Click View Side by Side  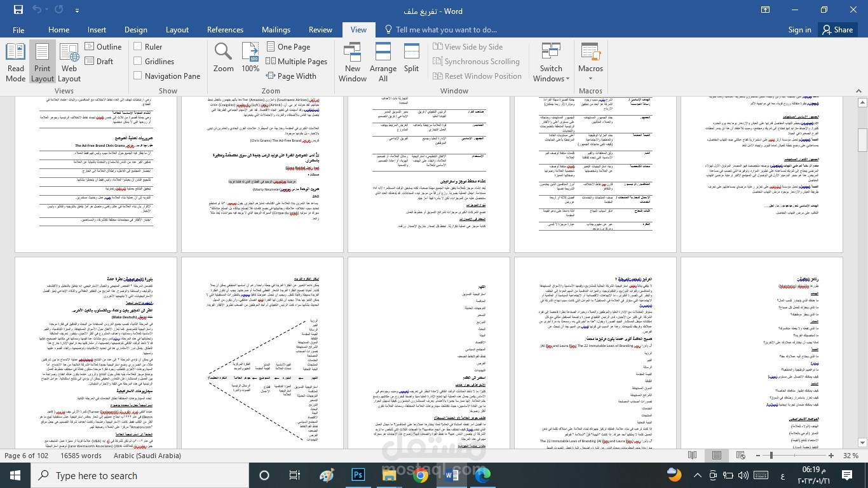pos(468,46)
